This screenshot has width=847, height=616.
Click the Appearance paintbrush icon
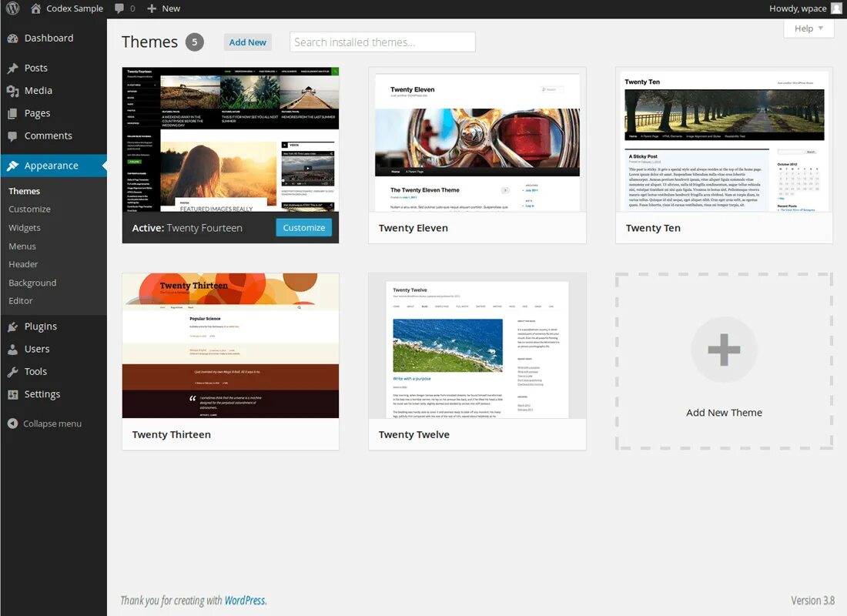point(13,166)
